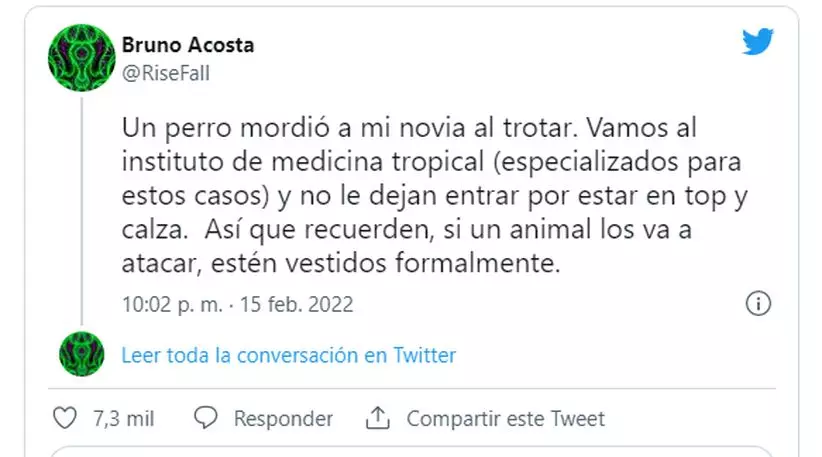
Task: Click Bruno Acosta's large profile avatar
Action: [x=82, y=58]
